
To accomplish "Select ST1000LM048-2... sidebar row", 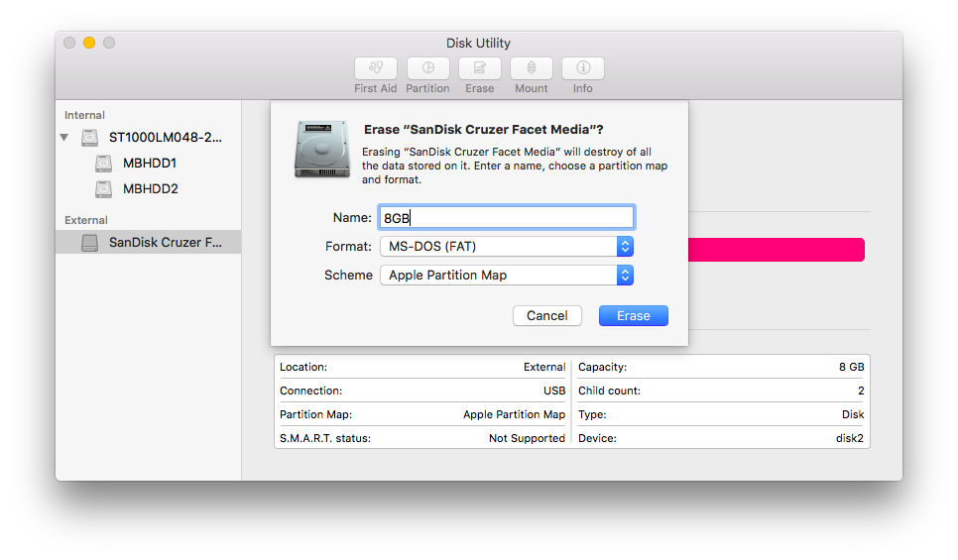I will tap(149, 138).
